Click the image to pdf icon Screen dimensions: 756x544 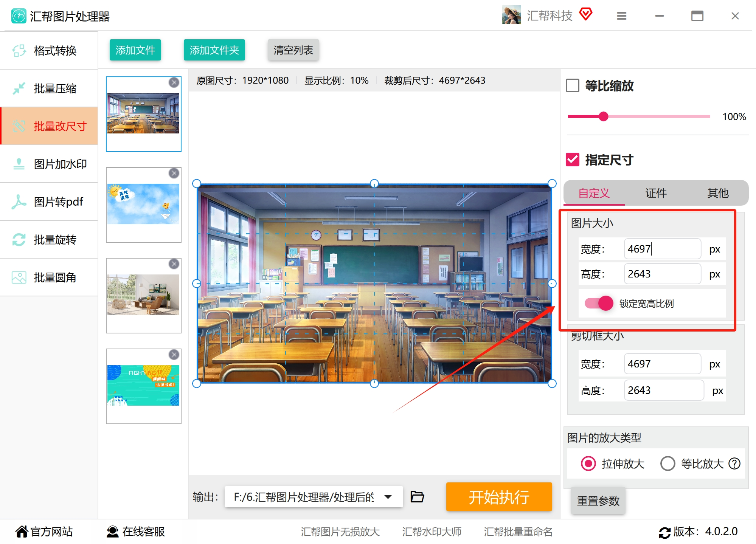(19, 202)
